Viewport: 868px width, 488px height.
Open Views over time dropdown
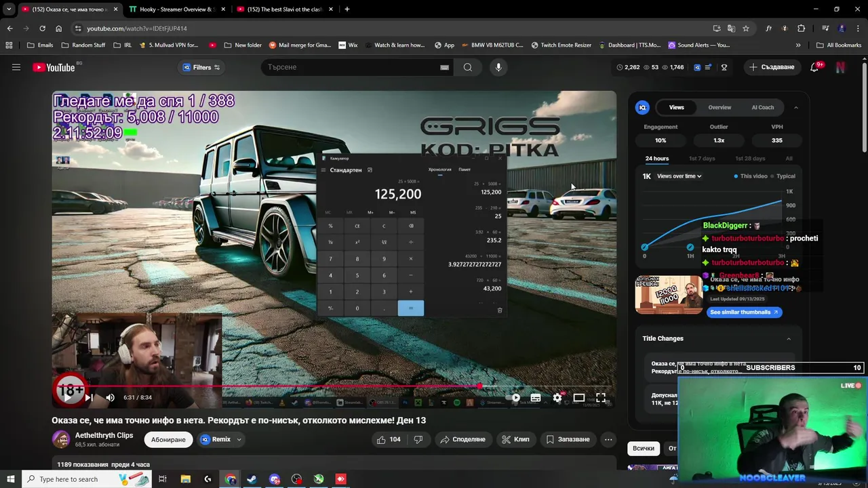pos(679,176)
